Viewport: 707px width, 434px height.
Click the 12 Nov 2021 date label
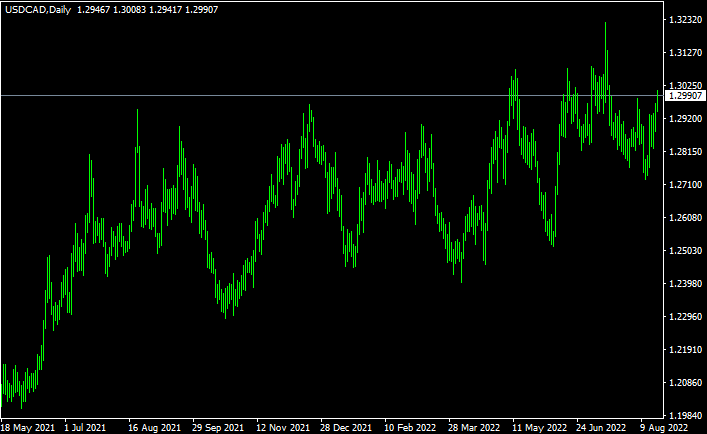[283, 427]
